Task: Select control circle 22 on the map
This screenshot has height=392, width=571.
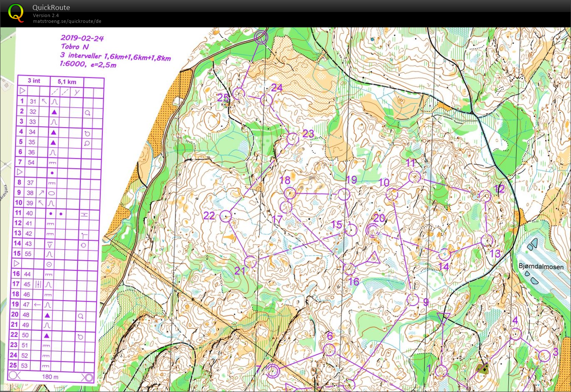Action: pyautogui.click(x=225, y=216)
